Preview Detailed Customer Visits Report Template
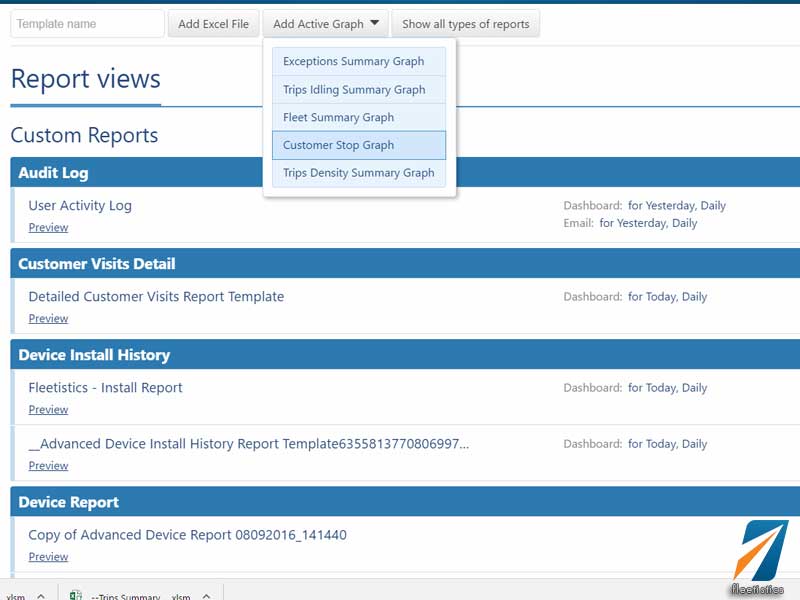This screenshot has height=600, width=800. (48, 318)
